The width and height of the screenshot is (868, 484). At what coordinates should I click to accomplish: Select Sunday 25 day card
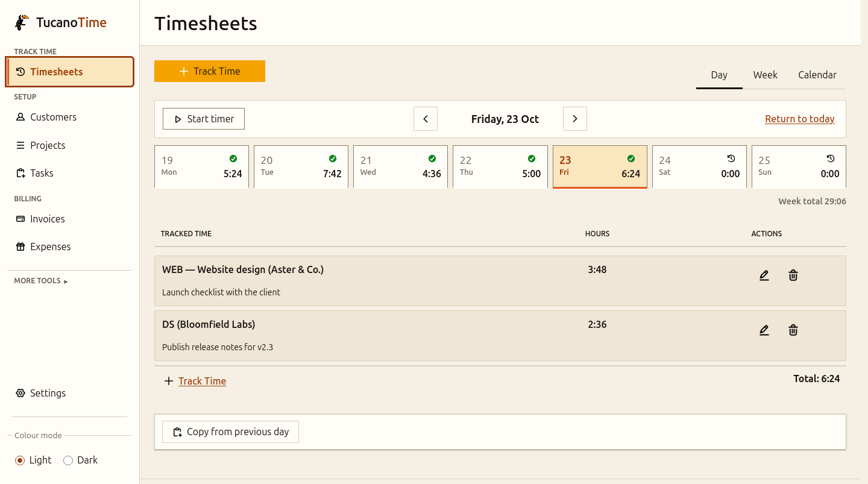[x=799, y=167]
